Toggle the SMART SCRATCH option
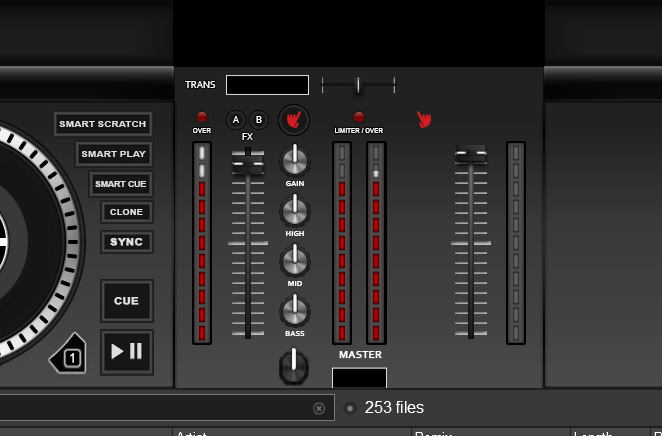The image size is (662, 436). [x=102, y=124]
